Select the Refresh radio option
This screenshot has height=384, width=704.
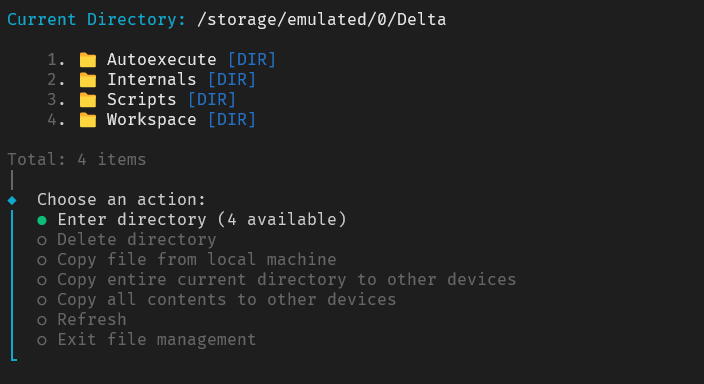pos(42,320)
